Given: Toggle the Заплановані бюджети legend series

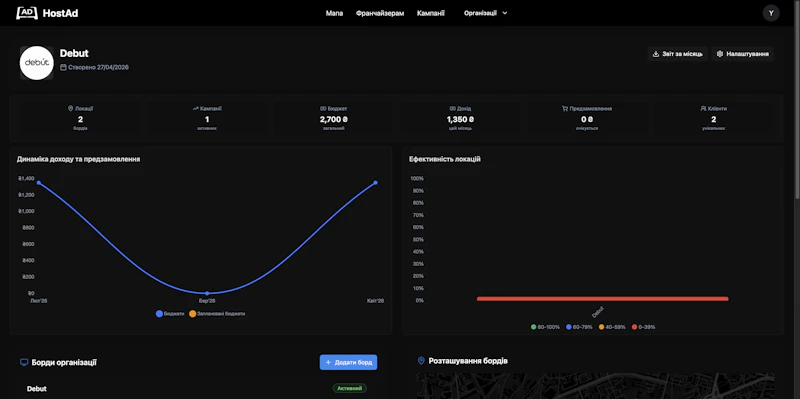Looking at the screenshot, I should pyautogui.click(x=217, y=314).
